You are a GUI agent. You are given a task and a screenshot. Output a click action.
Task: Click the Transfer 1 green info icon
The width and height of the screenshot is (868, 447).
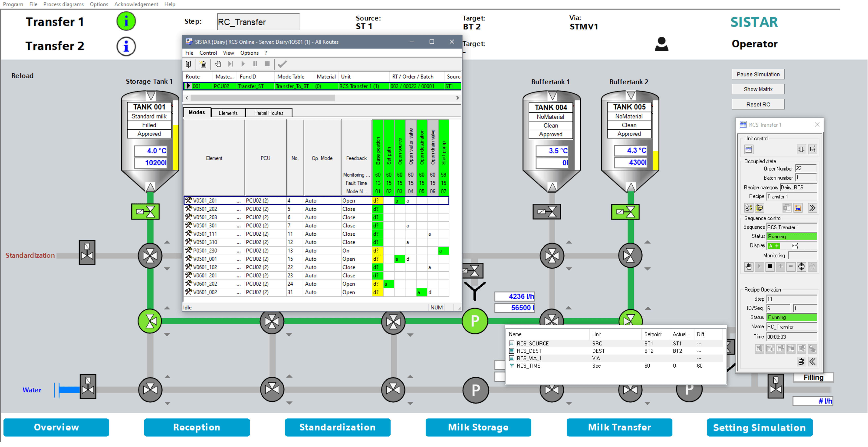click(x=126, y=21)
